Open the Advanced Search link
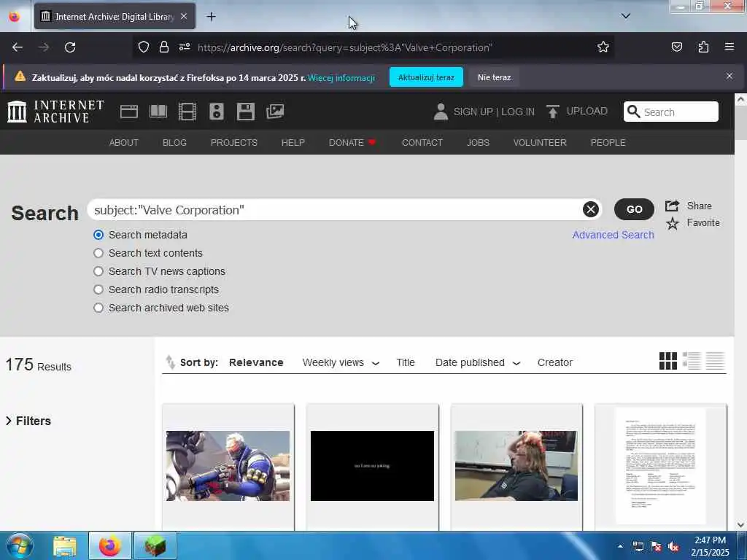Image resolution: width=747 pixels, height=560 pixels. pos(613,235)
